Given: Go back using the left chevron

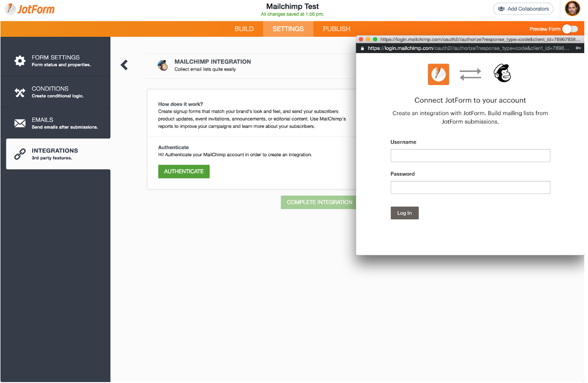Looking at the screenshot, I should click(x=124, y=65).
